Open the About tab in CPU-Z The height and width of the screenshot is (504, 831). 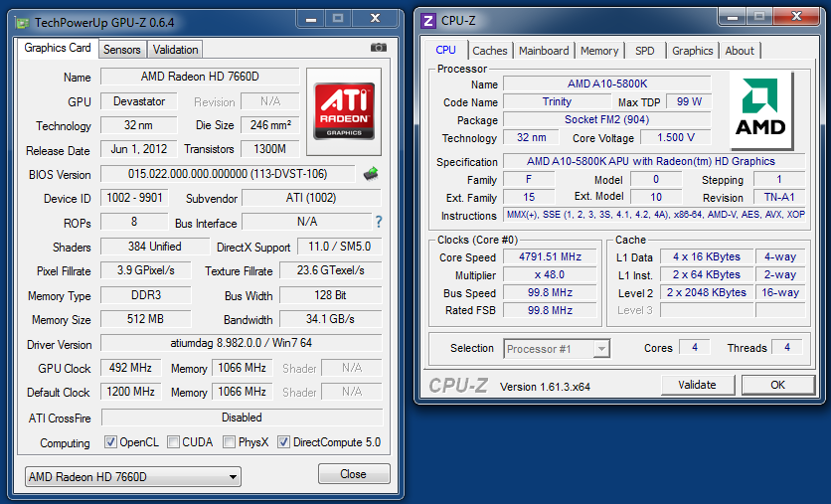tap(740, 51)
